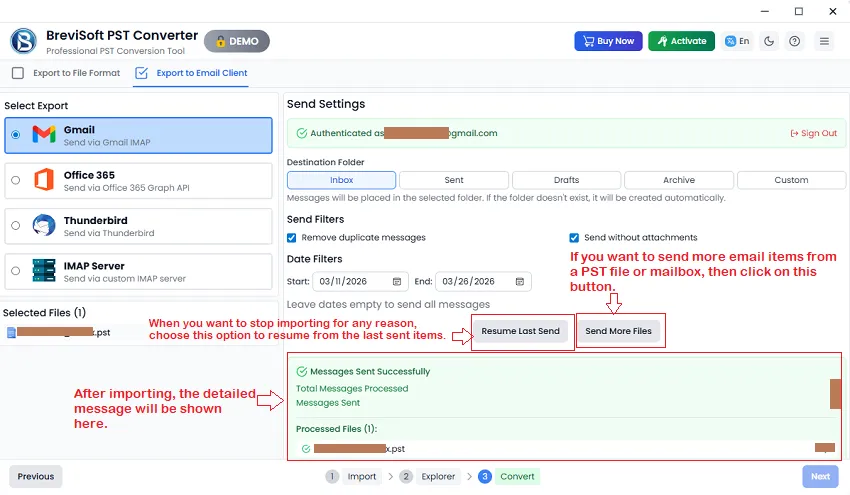Click the 'Selected Files (1)' heading
Viewport: 850px width, 495px height.
pyautogui.click(x=44, y=313)
